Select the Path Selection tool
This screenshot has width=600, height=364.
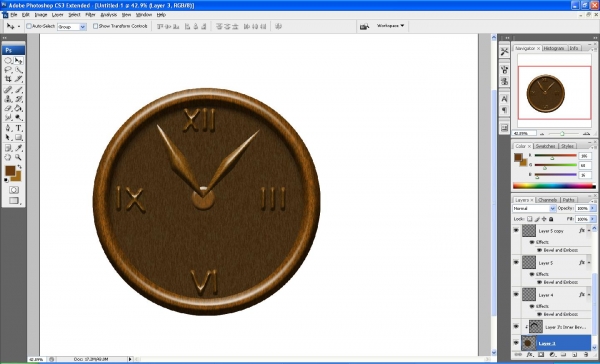[x=8, y=137]
